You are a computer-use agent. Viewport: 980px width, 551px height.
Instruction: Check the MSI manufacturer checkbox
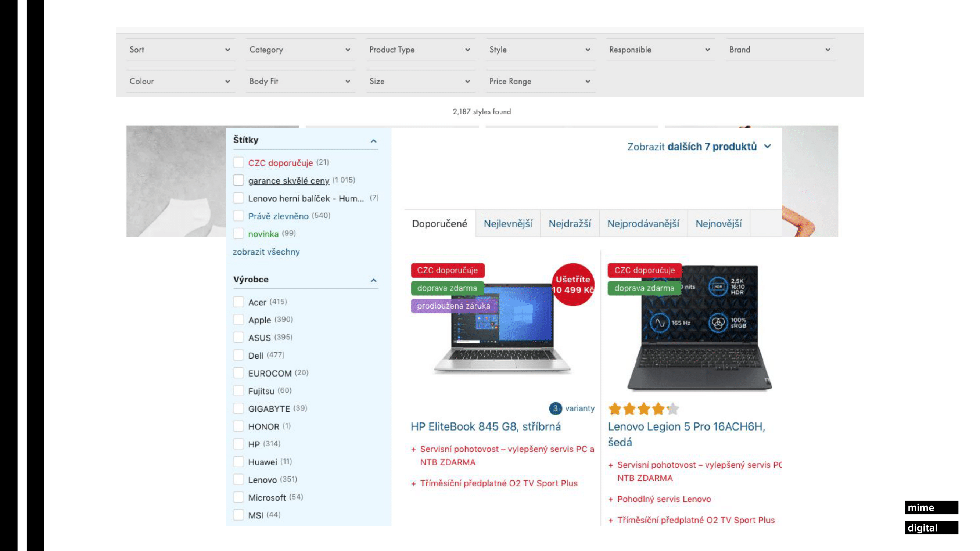coord(238,515)
